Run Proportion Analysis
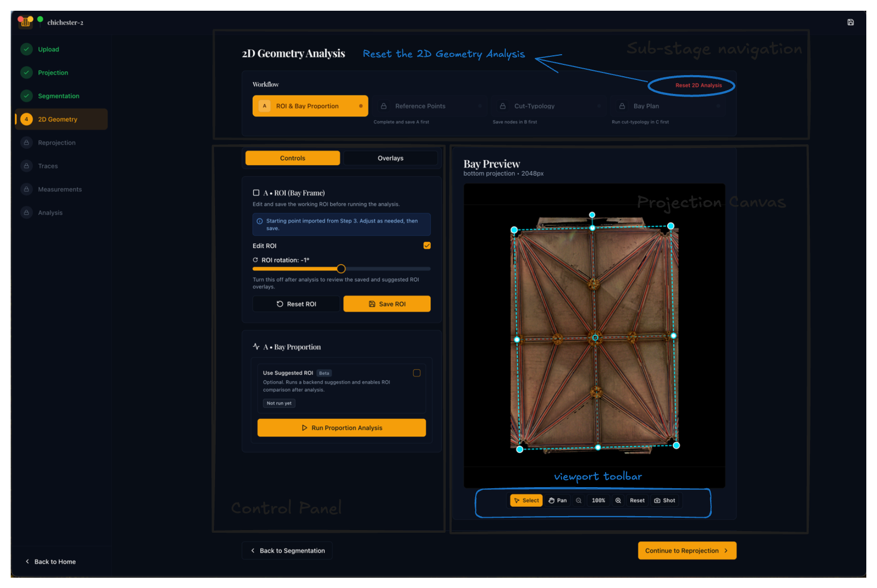This screenshot has width=877, height=588. (342, 428)
